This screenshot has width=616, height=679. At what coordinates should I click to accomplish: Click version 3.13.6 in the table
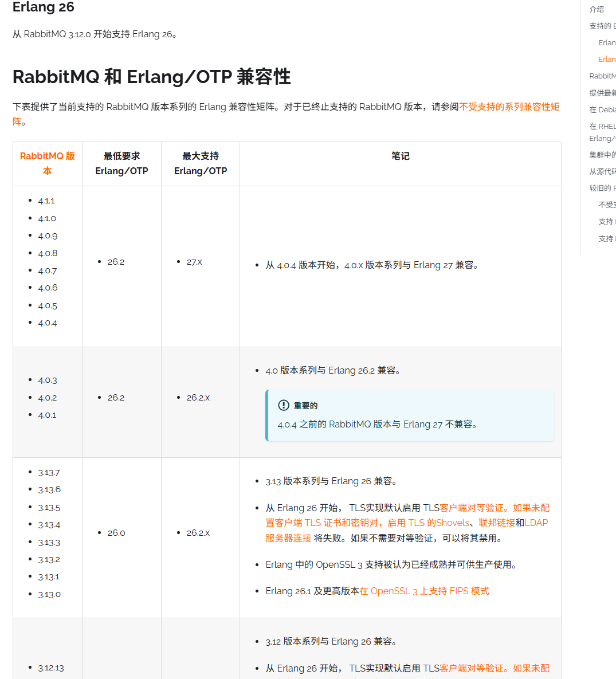(x=49, y=490)
